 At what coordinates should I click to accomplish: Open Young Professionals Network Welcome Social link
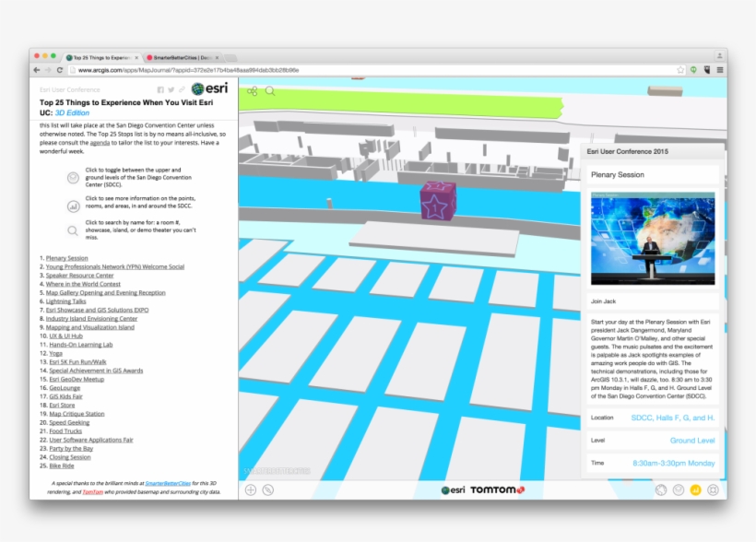pyautogui.click(x=114, y=266)
